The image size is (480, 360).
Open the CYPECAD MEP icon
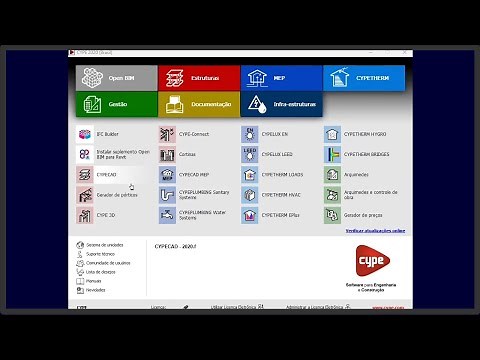point(167,175)
